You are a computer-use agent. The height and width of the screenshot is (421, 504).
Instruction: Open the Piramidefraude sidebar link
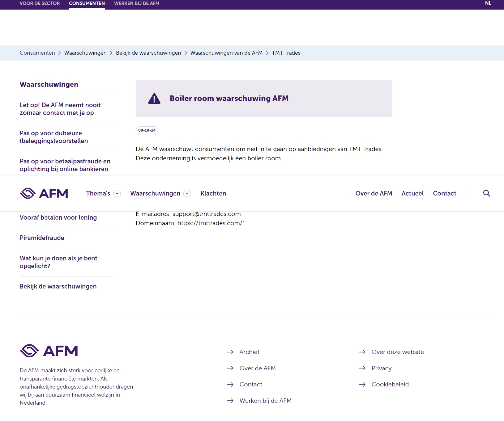pyautogui.click(x=42, y=238)
